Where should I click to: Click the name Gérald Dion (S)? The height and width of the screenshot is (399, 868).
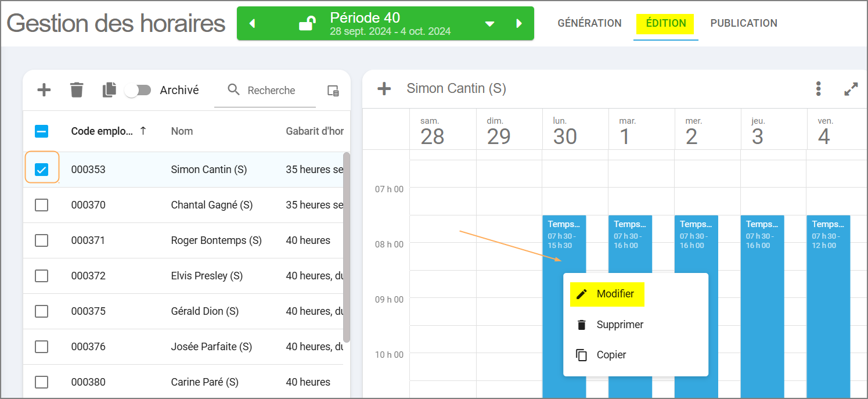(x=205, y=311)
